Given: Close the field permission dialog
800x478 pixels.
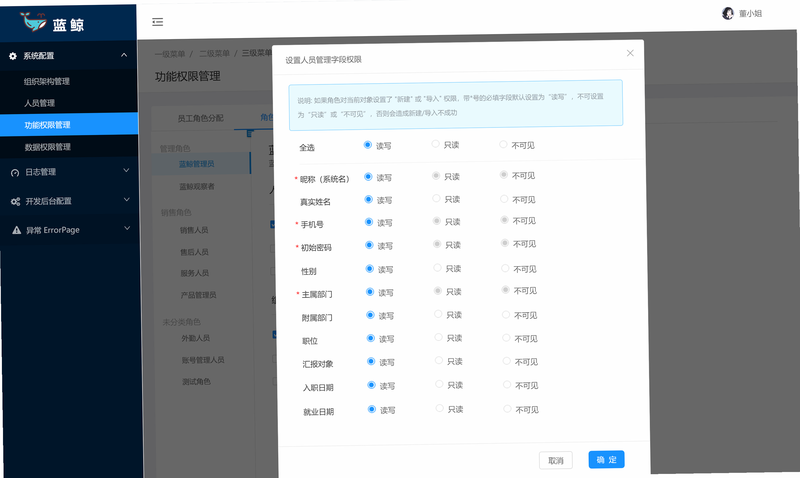Looking at the screenshot, I should point(630,53).
